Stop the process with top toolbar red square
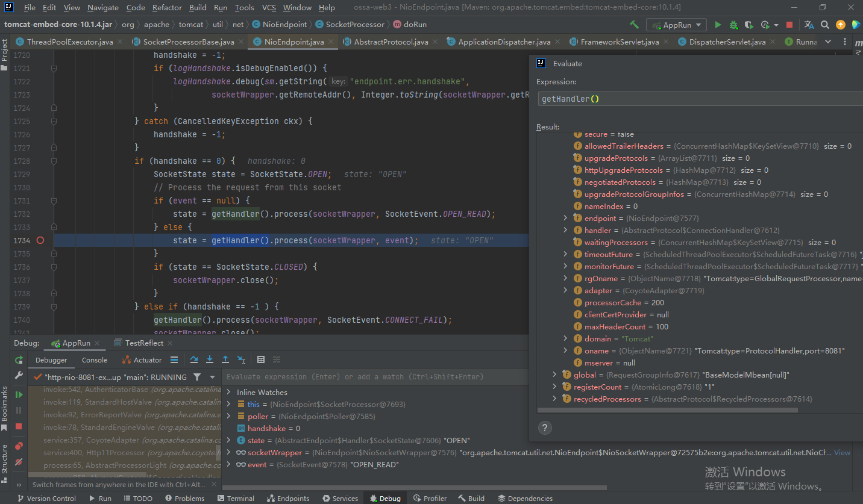 (790, 25)
